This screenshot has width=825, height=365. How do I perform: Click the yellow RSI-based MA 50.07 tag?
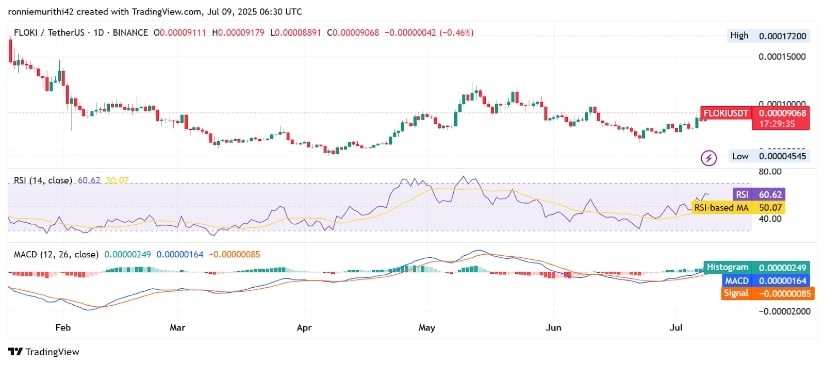[739, 207]
